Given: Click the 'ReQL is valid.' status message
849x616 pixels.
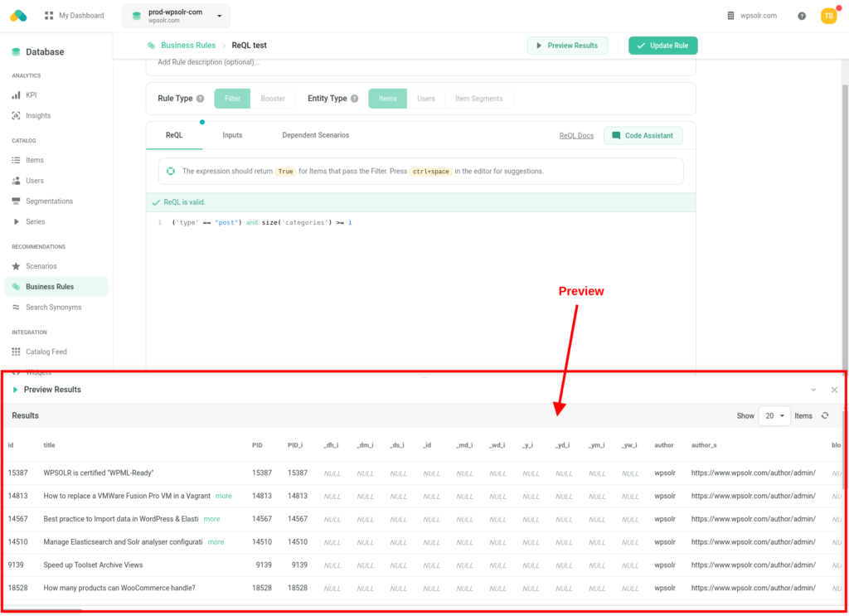Looking at the screenshot, I should pyautogui.click(x=184, y=202).
